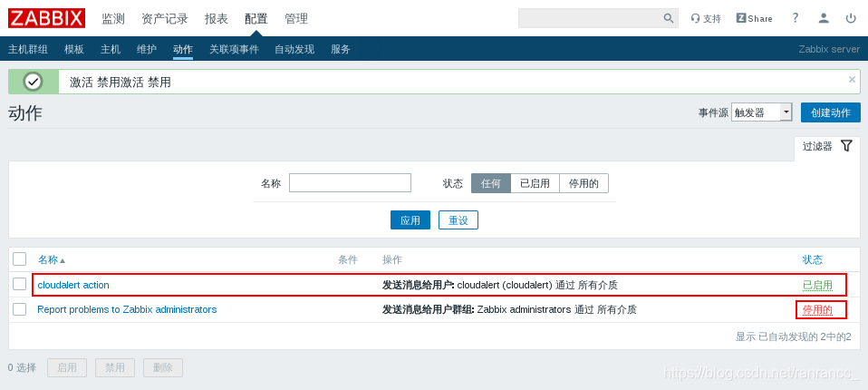868x390 pixels.
Task: Open the 事件源 触发器 dropdown
Action: pos(762,112)
